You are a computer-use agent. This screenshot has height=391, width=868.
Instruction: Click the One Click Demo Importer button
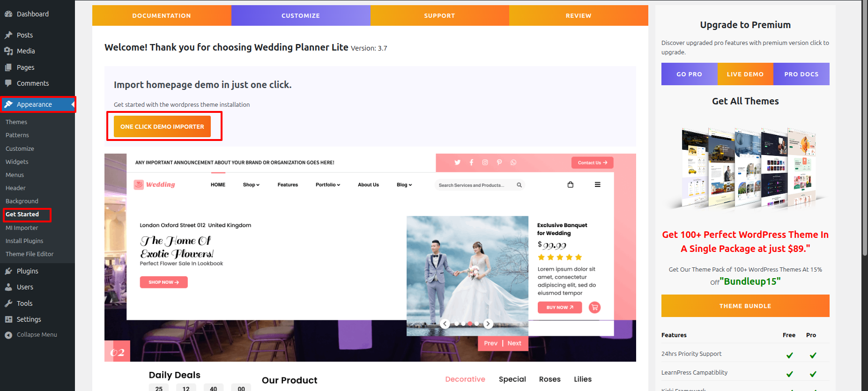point(162,126)
